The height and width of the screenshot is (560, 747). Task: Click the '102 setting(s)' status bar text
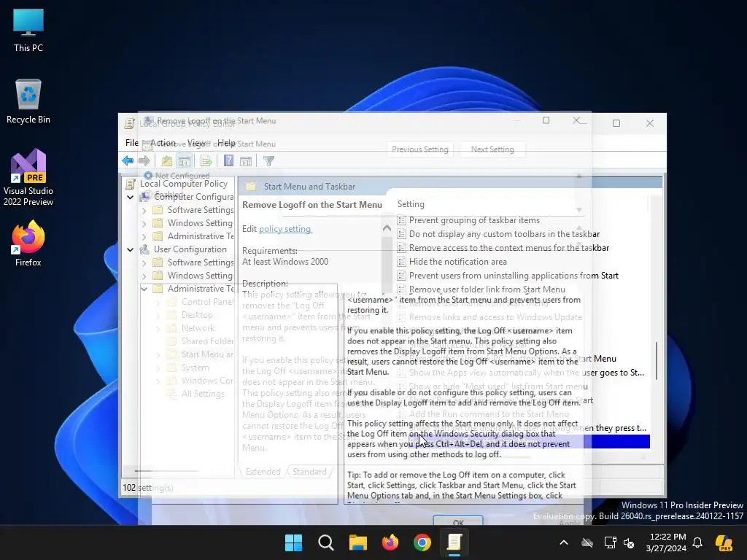(147, 488)
